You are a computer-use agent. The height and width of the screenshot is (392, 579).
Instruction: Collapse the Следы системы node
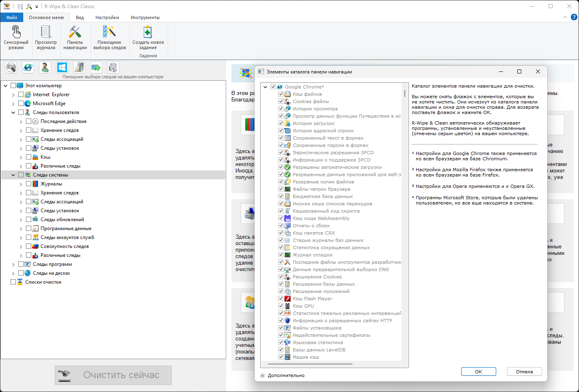point(13,175)
